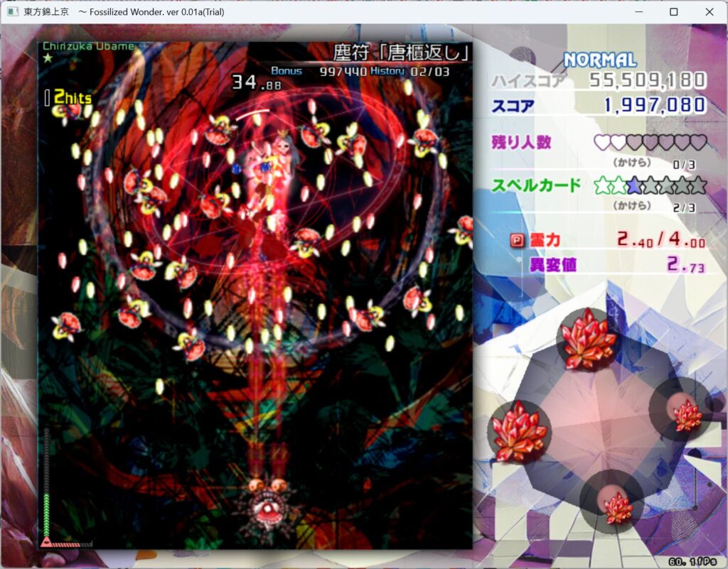This screenshot has width=728, height=569.
Task: Click the History label
Action: point(387,71)
